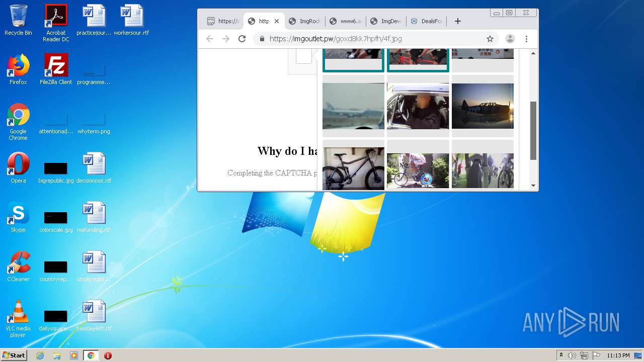Image resolution: width=644 pixels, height=362 pixels.
Task: Reload the current page
Action: coord(242,39)
